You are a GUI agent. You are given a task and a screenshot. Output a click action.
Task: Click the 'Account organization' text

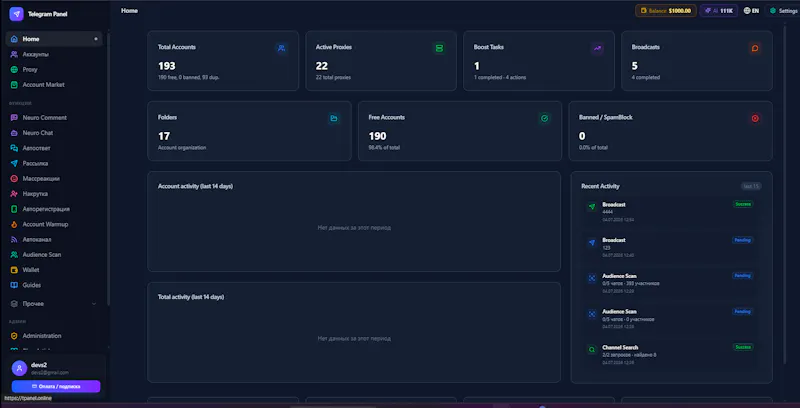[x=182, y=147]
